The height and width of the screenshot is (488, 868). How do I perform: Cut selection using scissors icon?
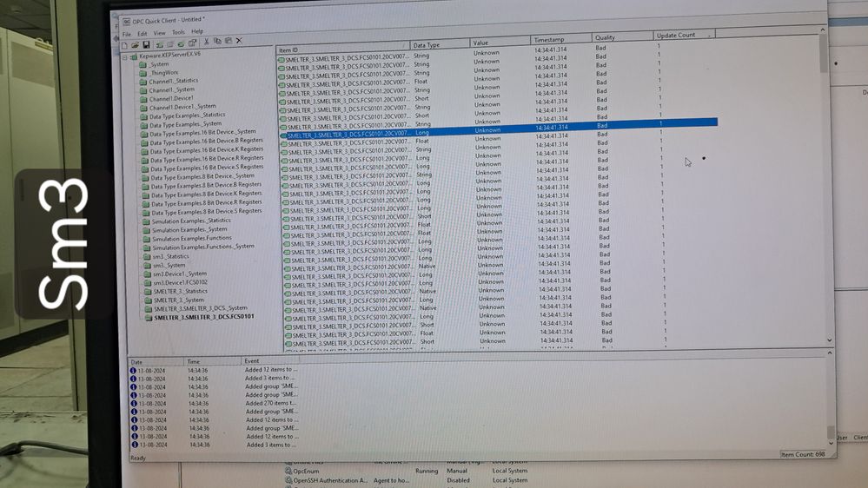[207, 42]
